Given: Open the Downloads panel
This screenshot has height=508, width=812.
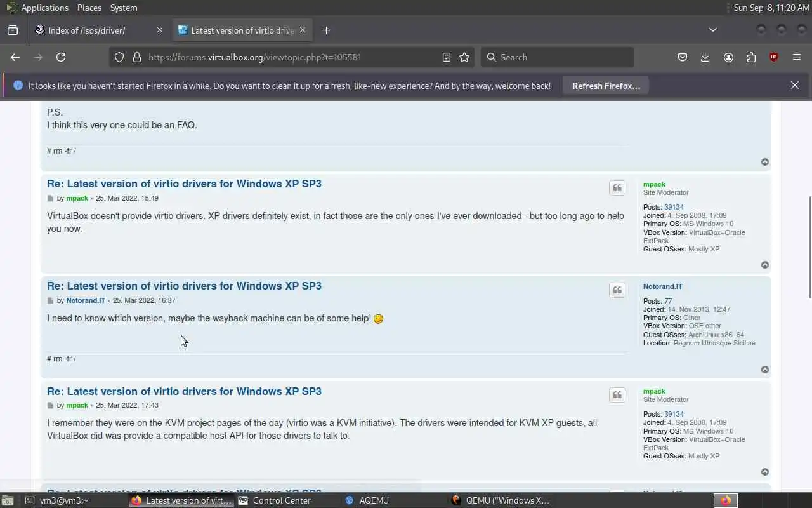Looking at the screenshot, I should 705,57.
